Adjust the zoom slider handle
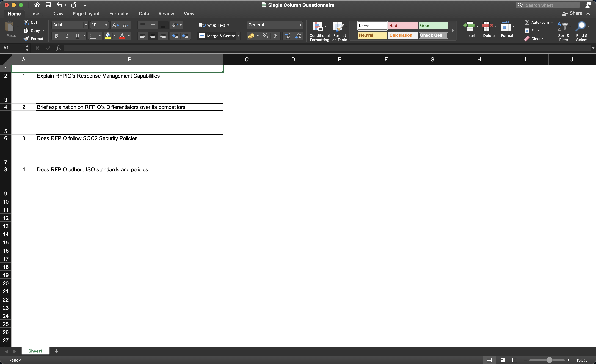This screenshot has width=596, height=364. [x=549, y=360]
